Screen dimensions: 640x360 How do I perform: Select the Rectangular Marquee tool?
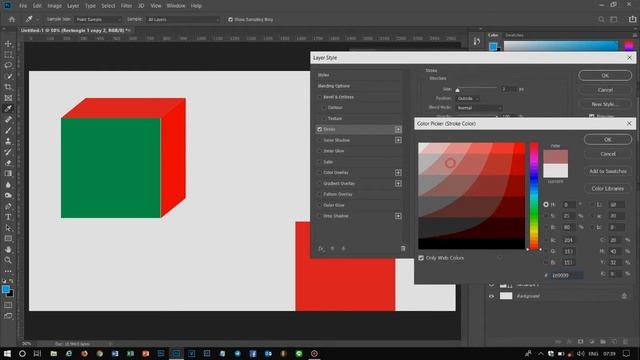click(8, 55)
